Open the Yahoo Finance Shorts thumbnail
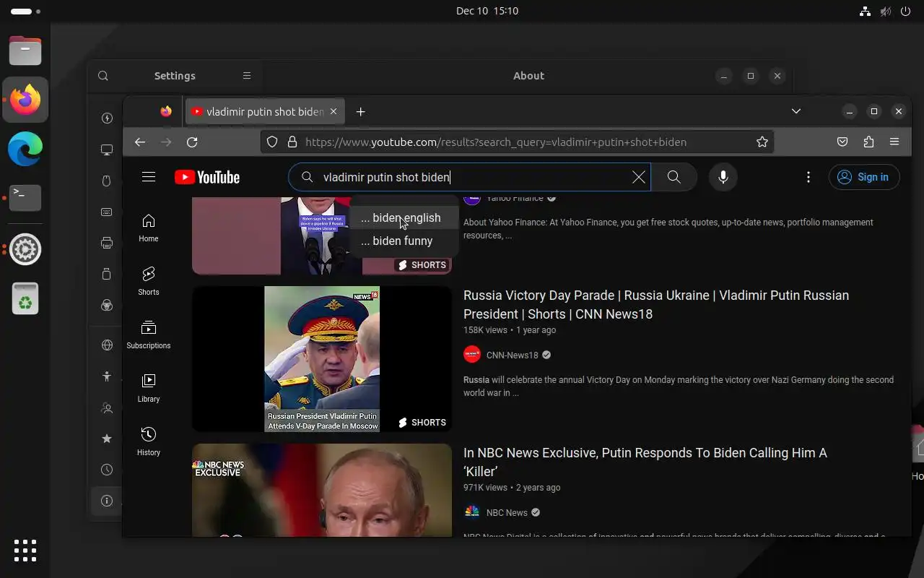This screenshot has height=578, width=924. (x=322, y=235)
